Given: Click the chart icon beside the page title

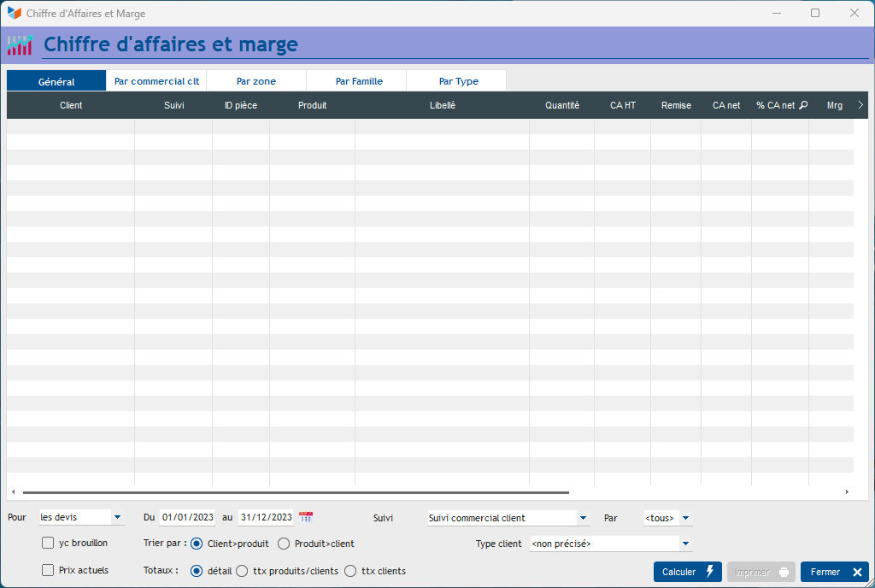Looking at the screenshot, I should tap(20, 45).
